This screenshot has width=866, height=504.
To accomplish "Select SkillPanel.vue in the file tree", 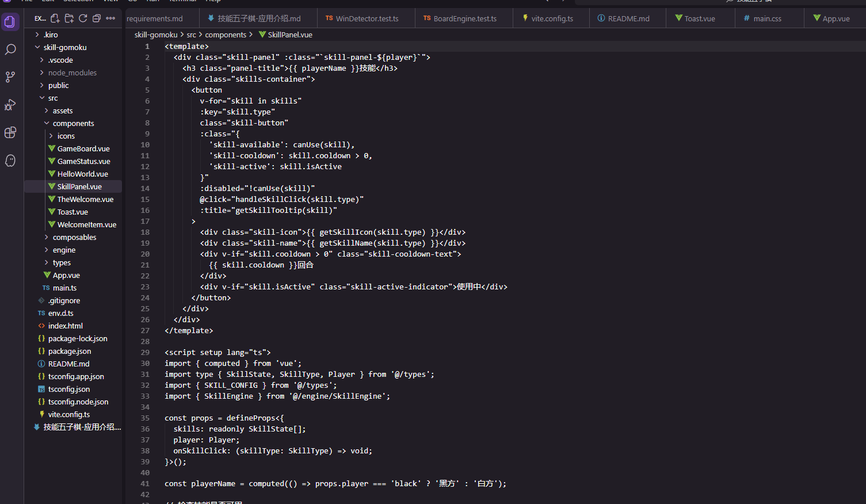I will (x=79, y=186).
